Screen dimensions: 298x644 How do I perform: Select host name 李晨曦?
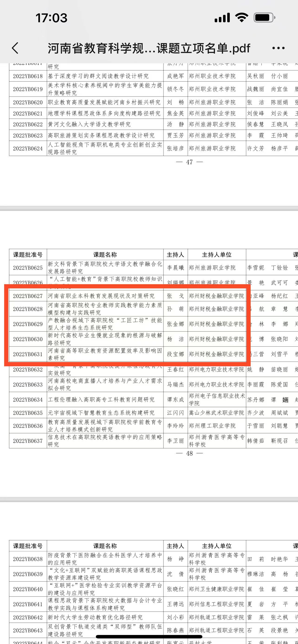pos(175,268)
